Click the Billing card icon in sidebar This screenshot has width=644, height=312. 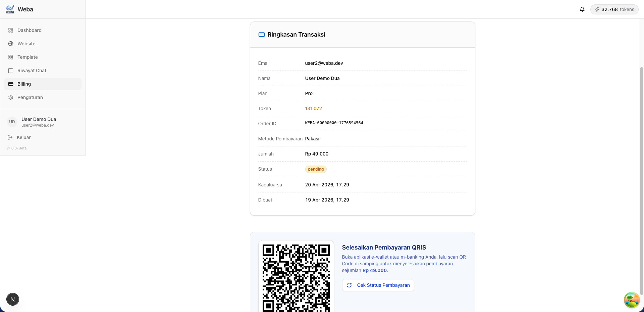[11, 84]
